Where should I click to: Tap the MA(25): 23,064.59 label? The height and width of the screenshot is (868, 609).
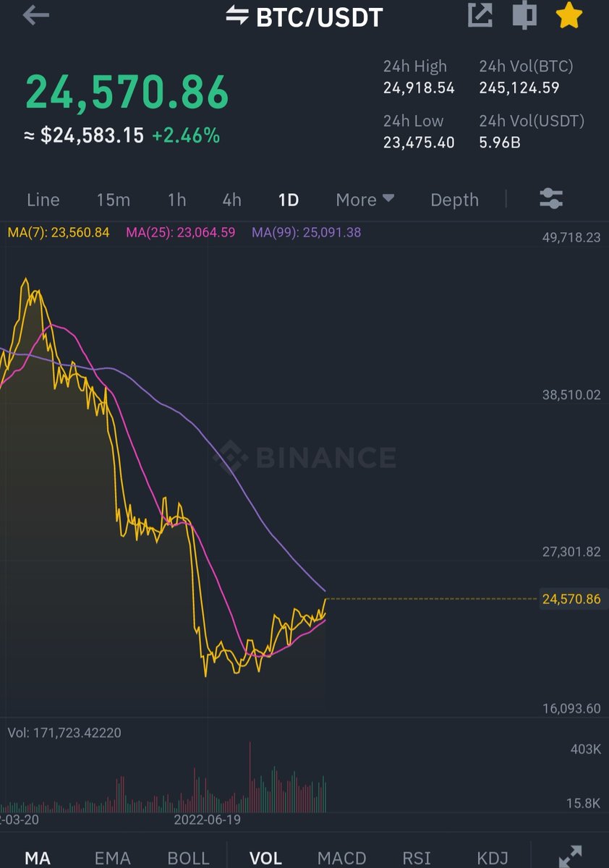(181, 233)
